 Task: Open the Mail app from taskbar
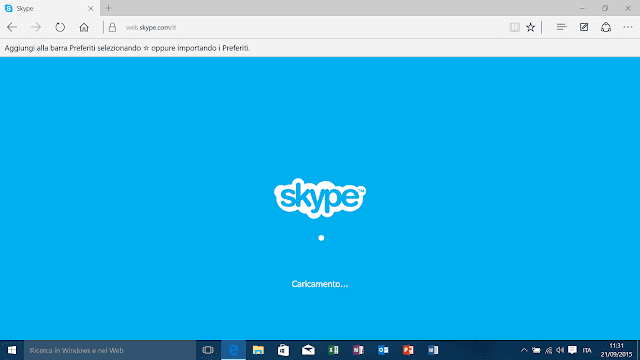pyautogui.click(x=308, y=350)
